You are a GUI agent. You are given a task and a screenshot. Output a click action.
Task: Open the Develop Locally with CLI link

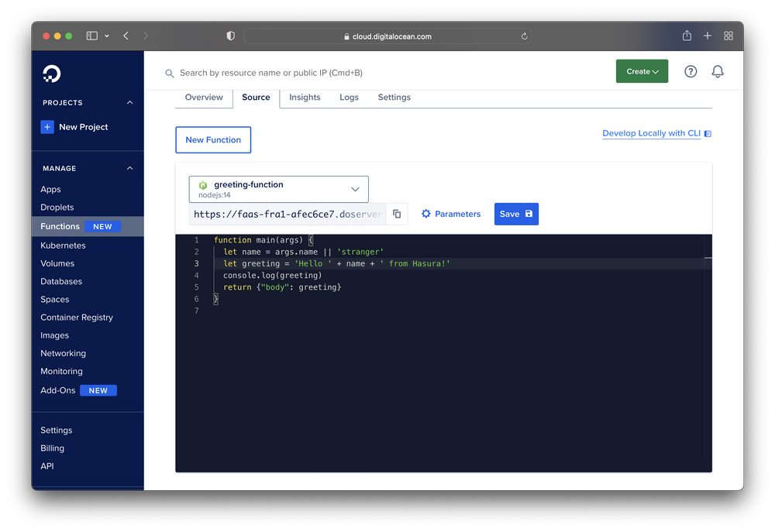(x=651, y=133)
